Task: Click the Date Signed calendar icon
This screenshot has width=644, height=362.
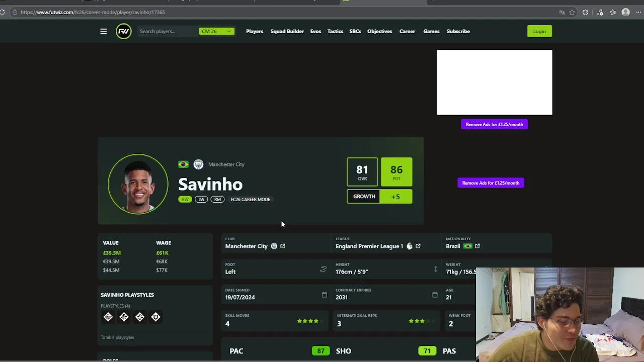Action: [325, 295]
